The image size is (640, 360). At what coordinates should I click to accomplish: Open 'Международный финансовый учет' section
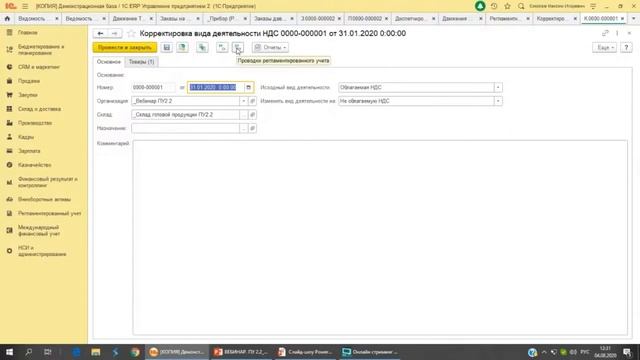[x=39, y=231]
